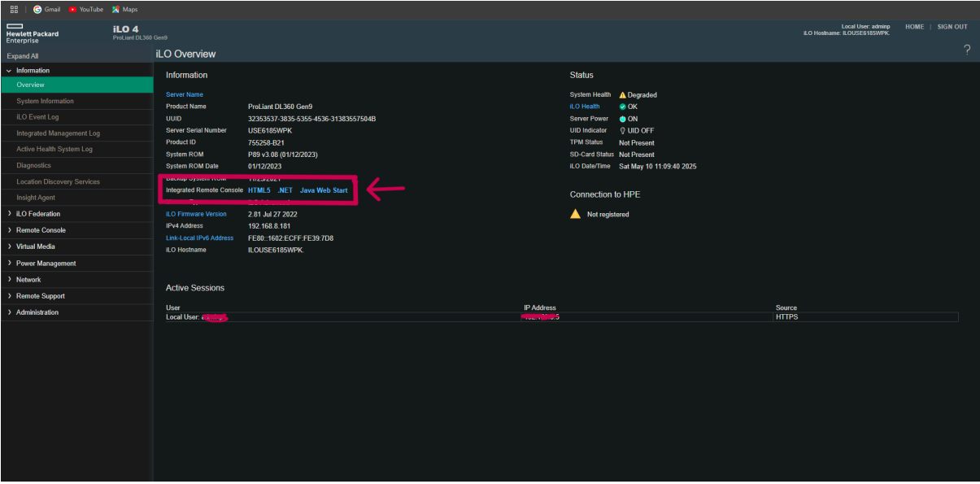Expand the Remote Console section
980x484 pixels.
[9, 230]
